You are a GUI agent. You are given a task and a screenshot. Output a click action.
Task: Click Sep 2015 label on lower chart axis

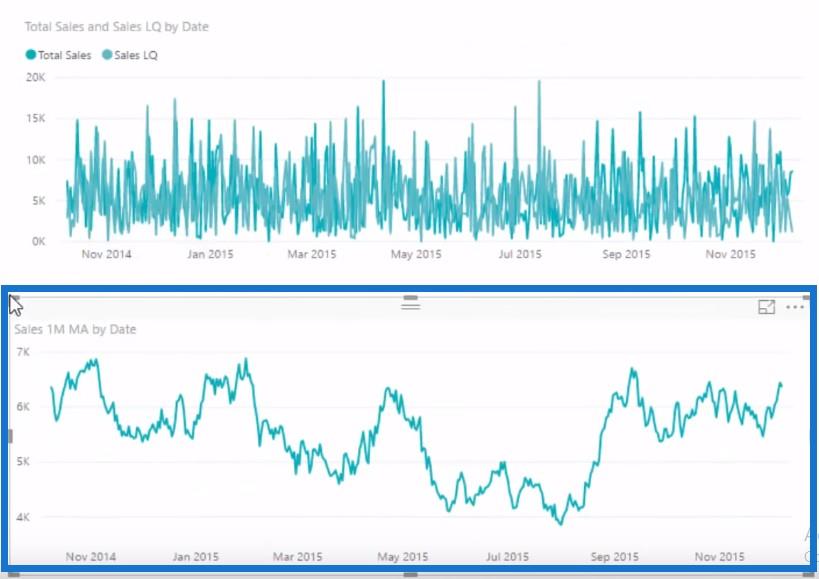[x=615, y=557]
